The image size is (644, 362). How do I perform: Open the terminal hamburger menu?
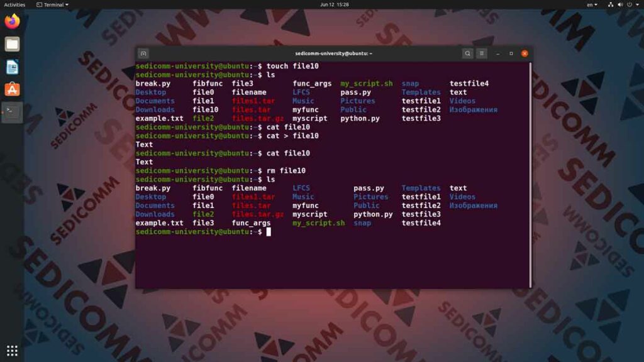[482, 53]
